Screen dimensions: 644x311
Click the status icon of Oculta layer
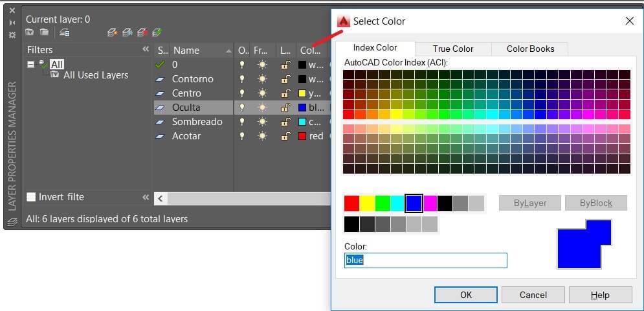coord(160,108)
